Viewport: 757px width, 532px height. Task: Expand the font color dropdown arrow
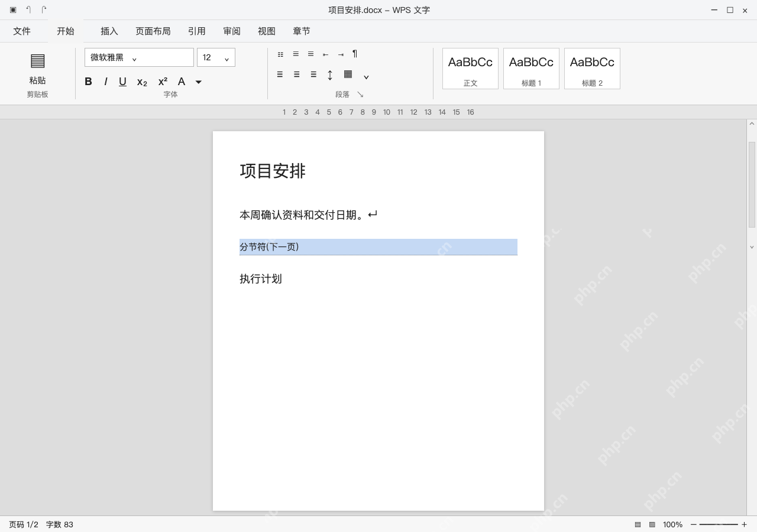click(199, 82)
